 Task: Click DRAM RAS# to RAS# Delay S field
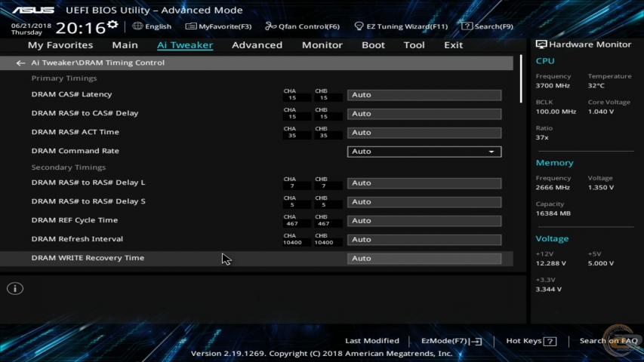tap(424, 202)
